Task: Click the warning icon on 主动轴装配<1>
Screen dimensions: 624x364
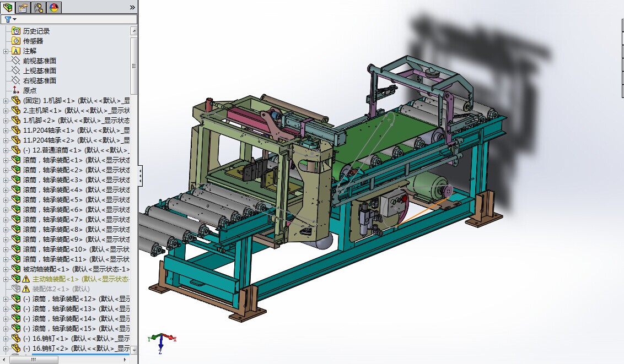Action: 26,279
